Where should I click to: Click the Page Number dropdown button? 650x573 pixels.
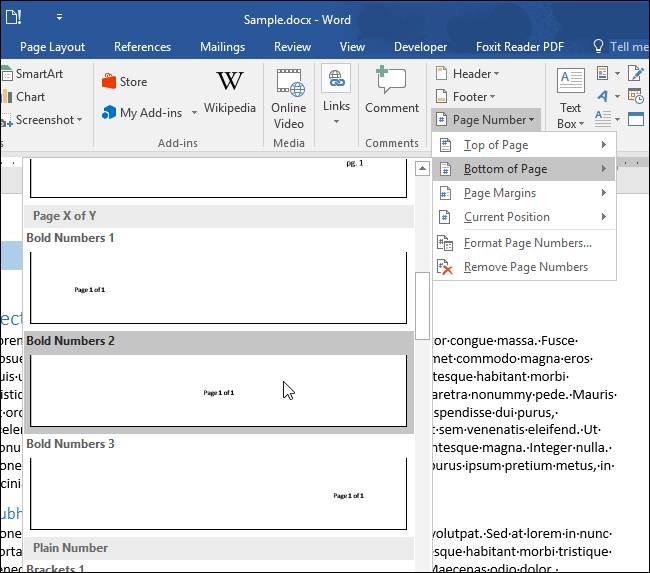(485, 120)
